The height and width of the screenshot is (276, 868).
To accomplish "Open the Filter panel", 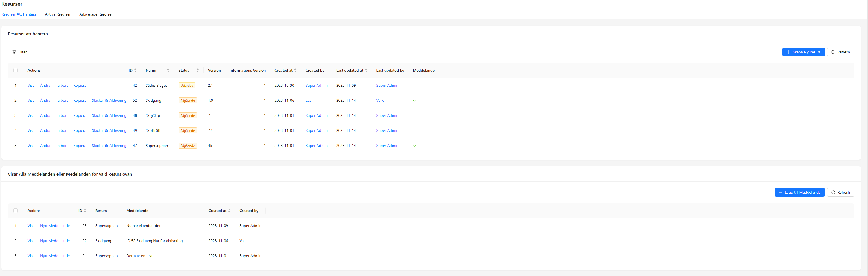I will coord(19,52).
